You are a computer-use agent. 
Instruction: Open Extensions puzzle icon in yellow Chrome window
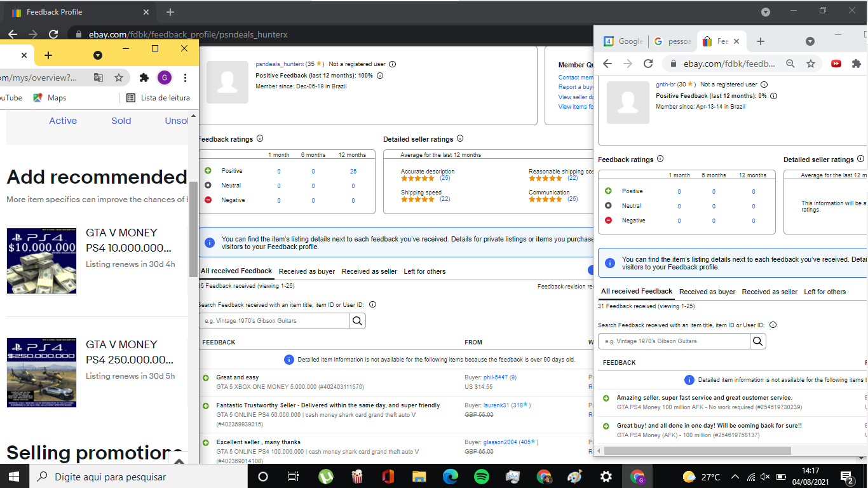tap(144, 78)
